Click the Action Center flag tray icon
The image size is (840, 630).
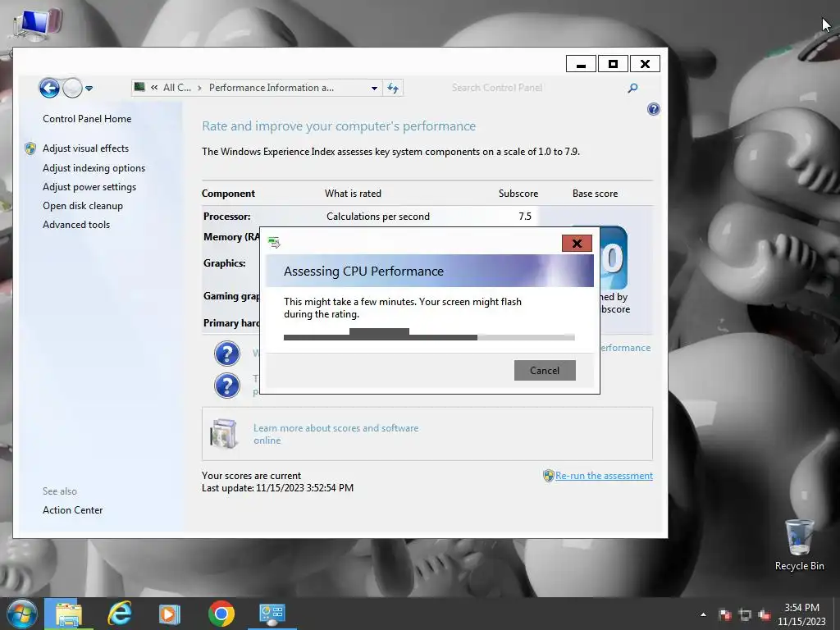click(724, 615)
